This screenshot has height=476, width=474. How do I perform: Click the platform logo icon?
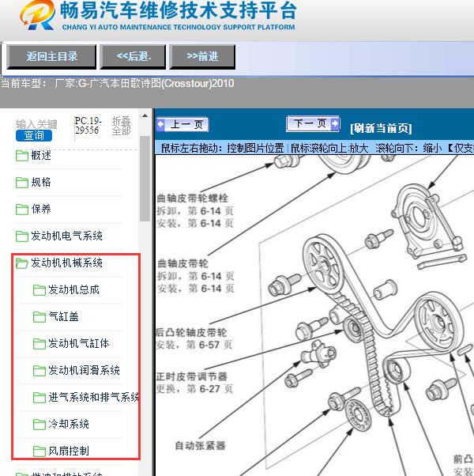[37, 15]
